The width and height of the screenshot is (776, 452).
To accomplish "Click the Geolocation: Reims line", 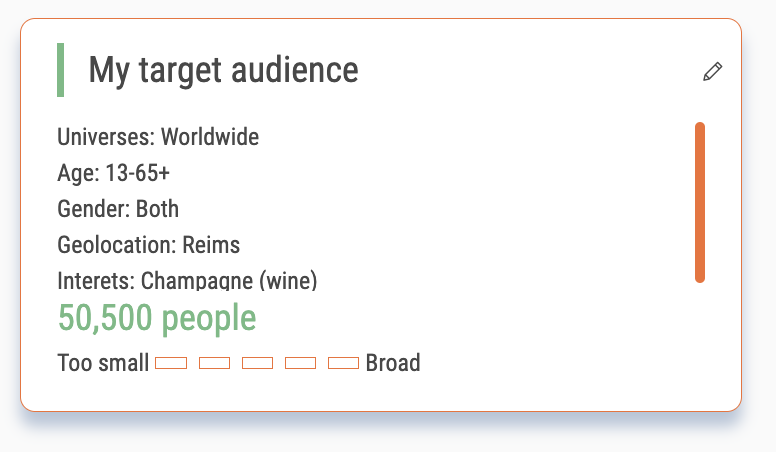I will coord(148,245).
